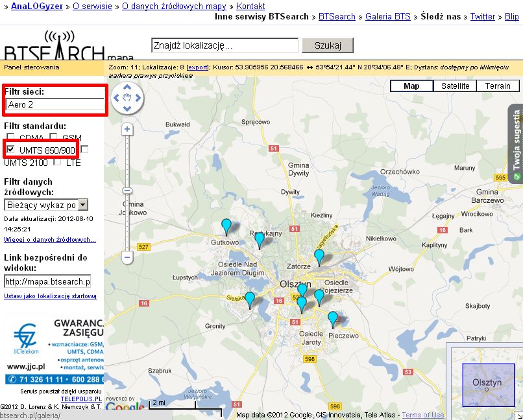
Task: Click Ustaw jako lokalizację startową
Action: [x=50, y=296]
